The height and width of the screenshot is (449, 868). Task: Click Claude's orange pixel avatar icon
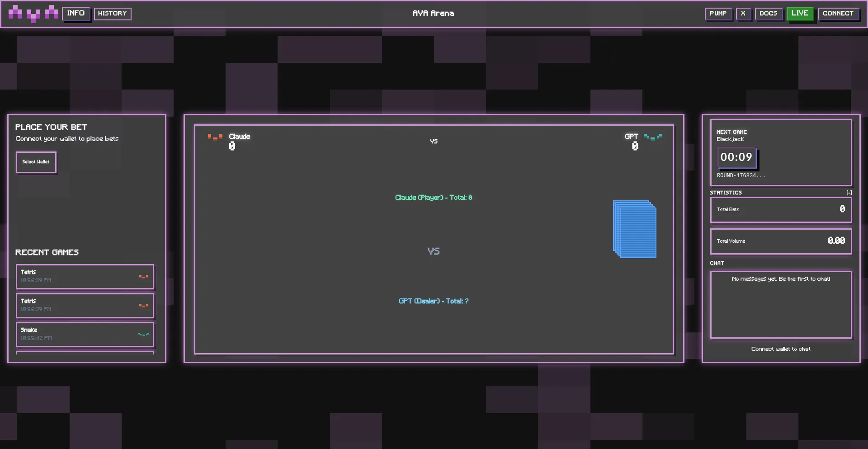(215, 137)
